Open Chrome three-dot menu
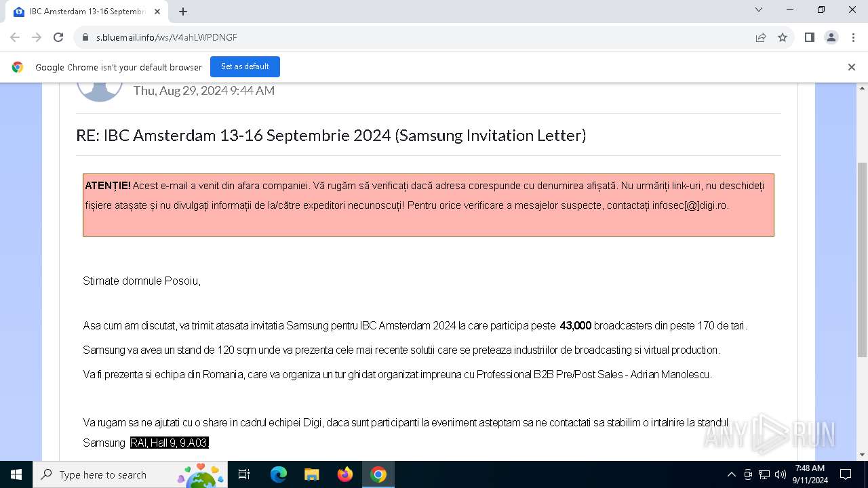Screen dimensions: 868x488 (853, 37)
